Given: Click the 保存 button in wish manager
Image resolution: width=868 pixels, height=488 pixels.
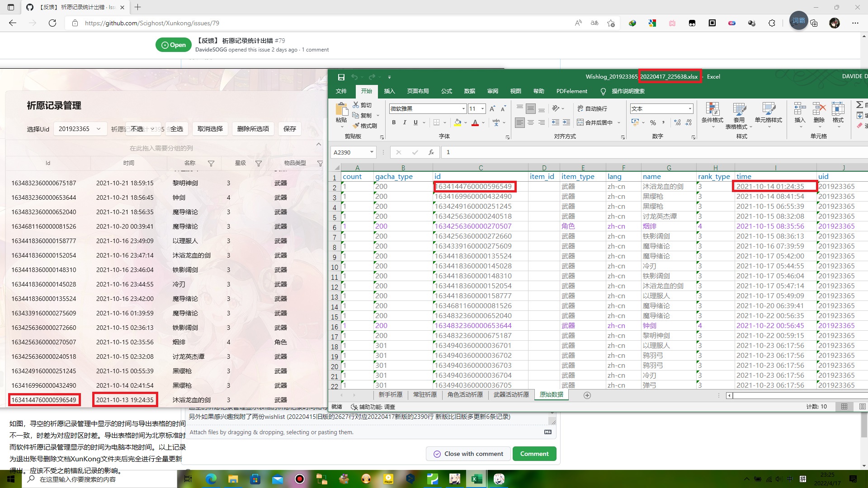Looking at the screenshot, I should [x=290, y=129].
